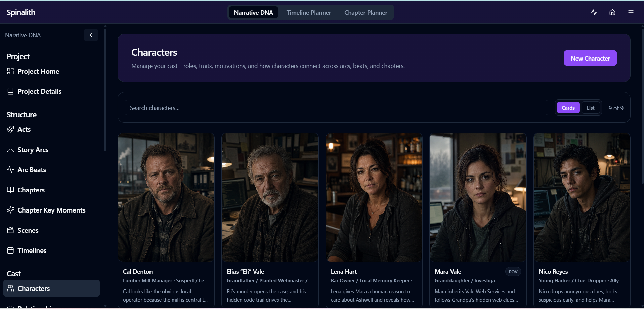Click the Characters people icon

(10, 288)
